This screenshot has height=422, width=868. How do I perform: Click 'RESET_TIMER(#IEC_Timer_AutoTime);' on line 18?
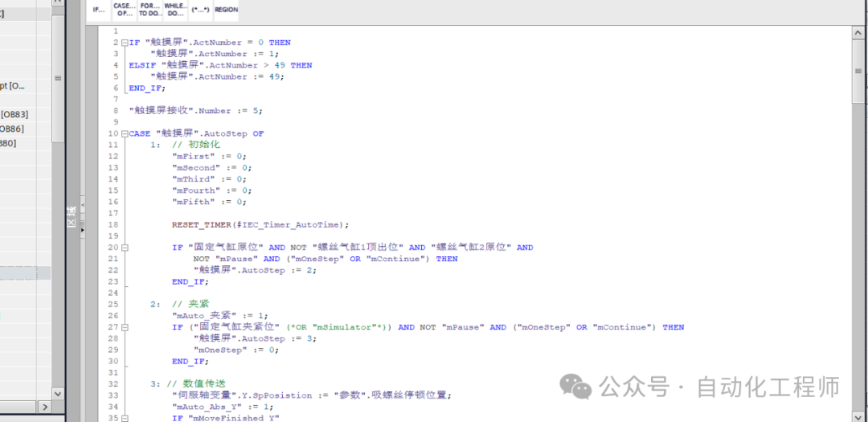click(260, 225)
